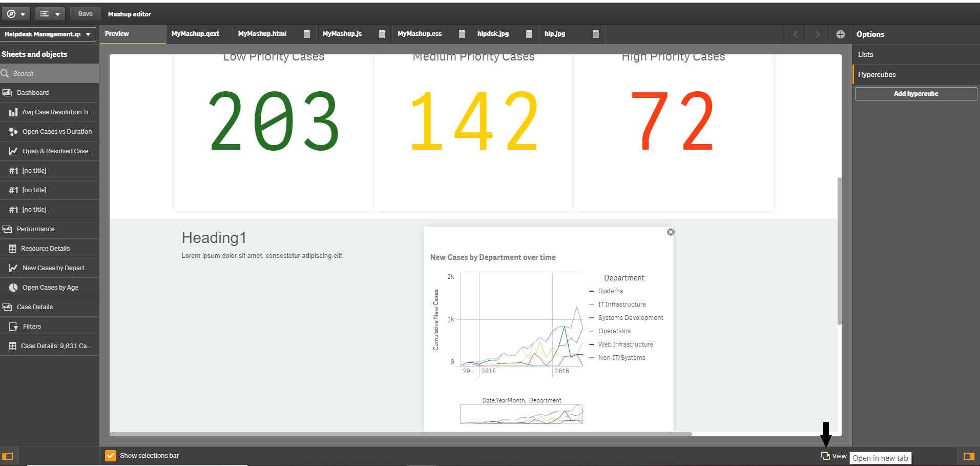Delete hlpdsk.jpg with its trash icon

[529, 34]
